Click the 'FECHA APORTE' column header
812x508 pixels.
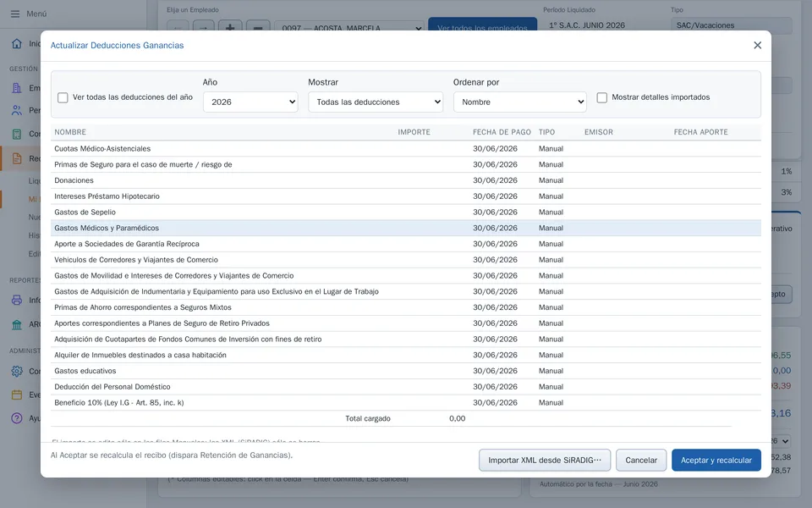tap(700, 132)
